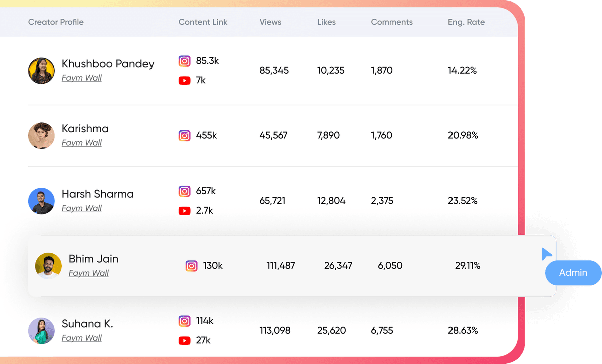Click Harsh Sharma's profile avatar
602x364 pixels.
[x=41, y=201]
